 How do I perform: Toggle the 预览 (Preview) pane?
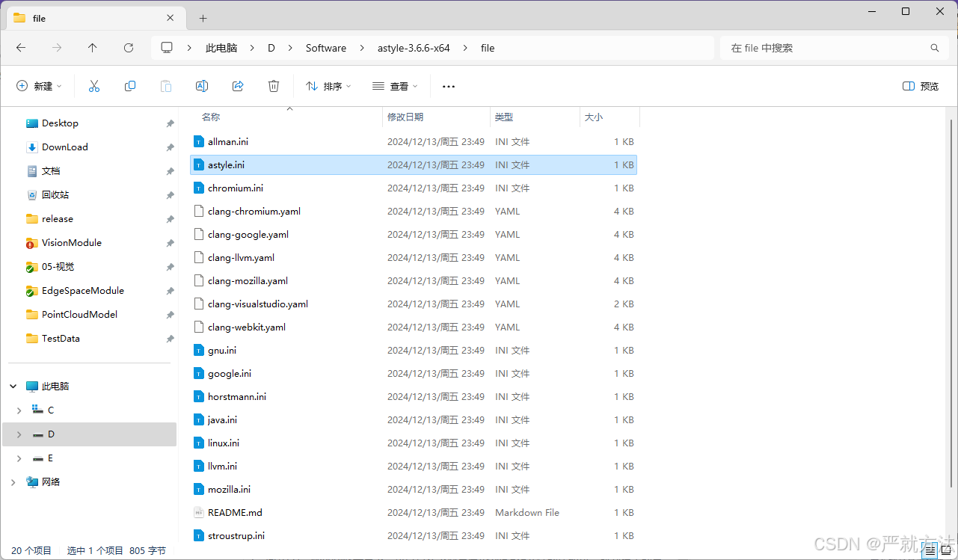919,86
